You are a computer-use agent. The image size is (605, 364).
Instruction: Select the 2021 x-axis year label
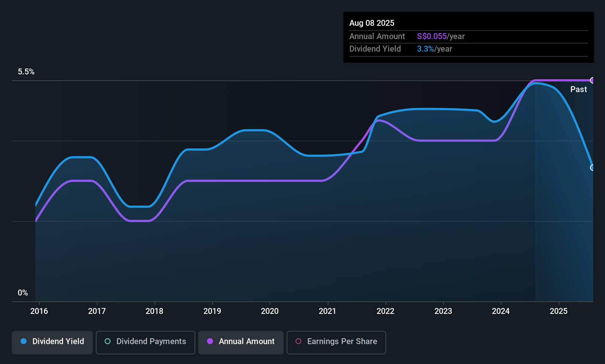tap(328, 311)
